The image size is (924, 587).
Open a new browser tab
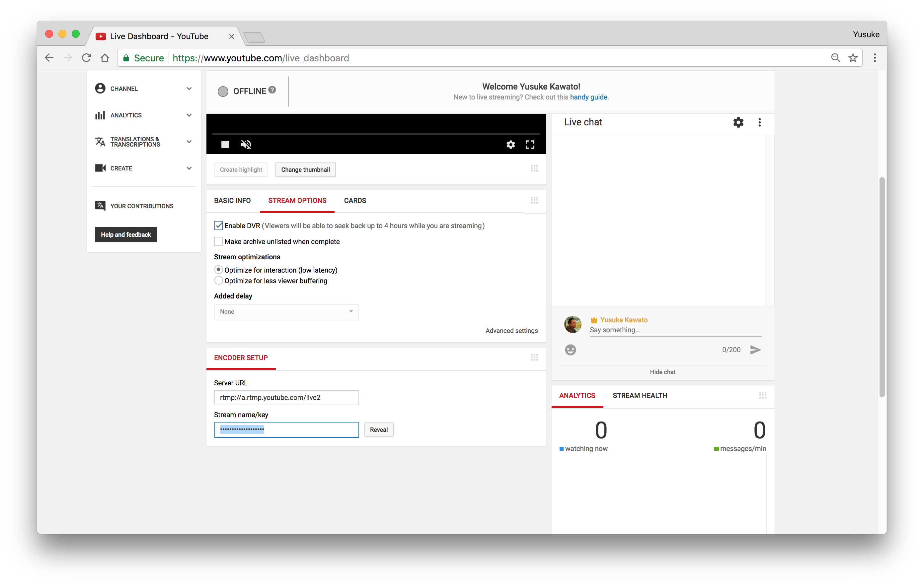pos(254,37)
